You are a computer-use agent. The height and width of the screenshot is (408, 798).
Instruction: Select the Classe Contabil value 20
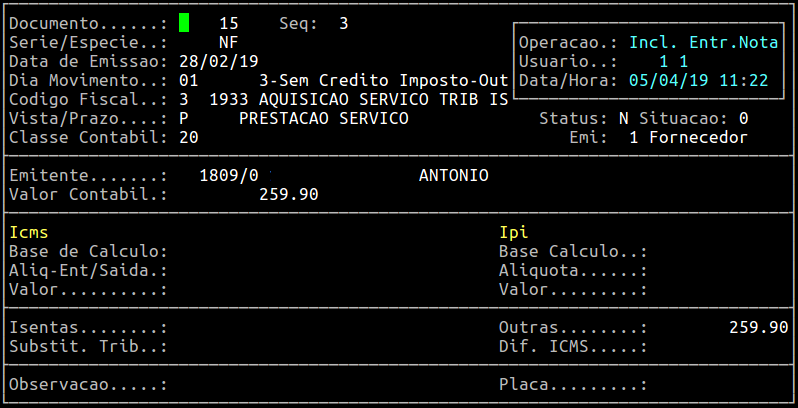point(188,138)
